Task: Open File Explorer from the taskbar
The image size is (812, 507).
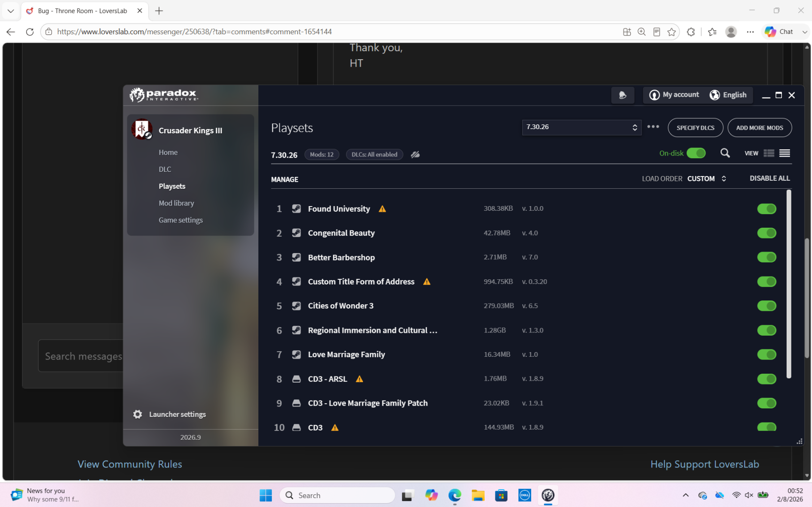Action: point(478,495)
